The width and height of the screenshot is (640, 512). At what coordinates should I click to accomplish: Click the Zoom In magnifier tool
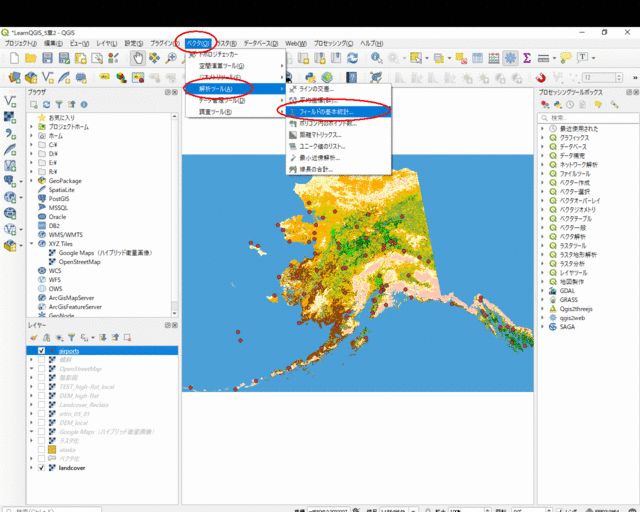171,58
